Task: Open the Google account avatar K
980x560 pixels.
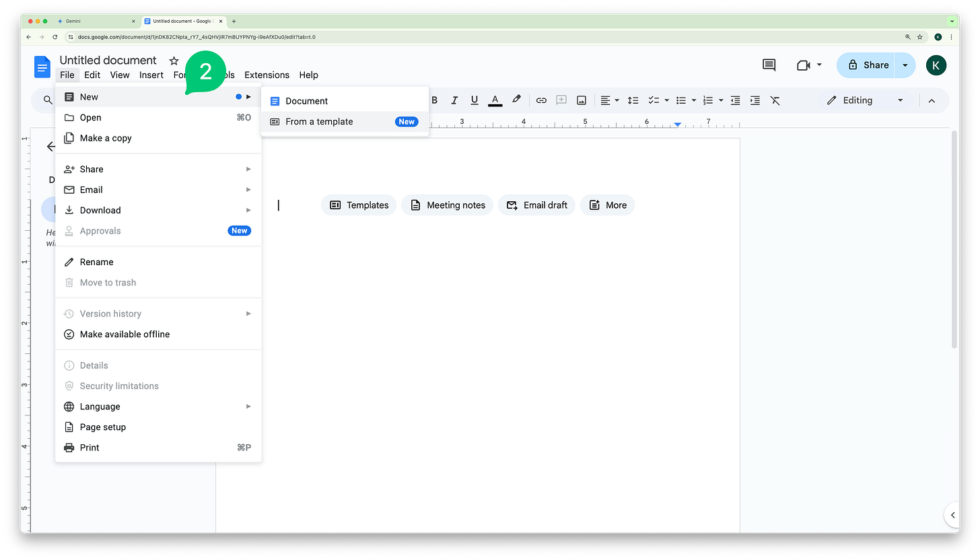Action: [x=936, y=65]
